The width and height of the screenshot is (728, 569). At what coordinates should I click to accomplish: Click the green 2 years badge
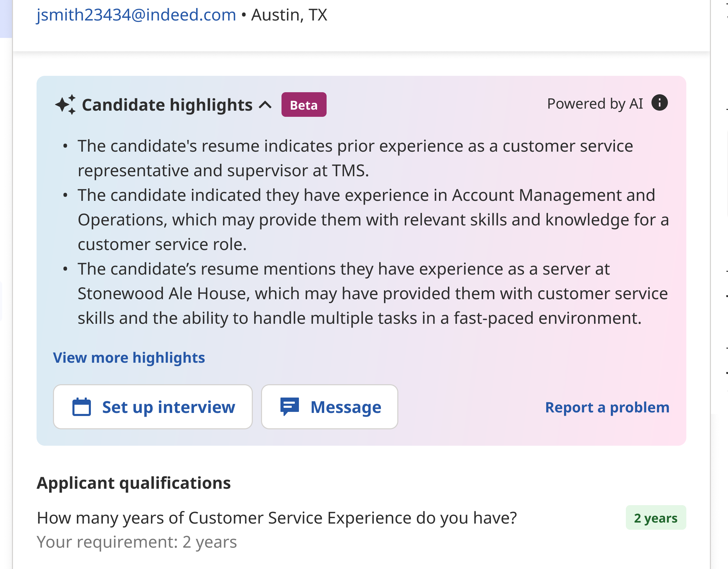[656, 518]
